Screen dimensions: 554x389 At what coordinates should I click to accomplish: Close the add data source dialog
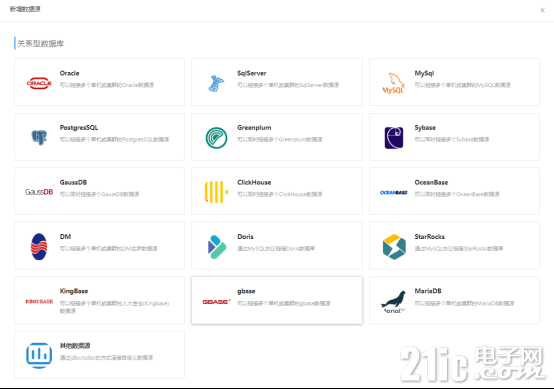click(x=542, y=10)
